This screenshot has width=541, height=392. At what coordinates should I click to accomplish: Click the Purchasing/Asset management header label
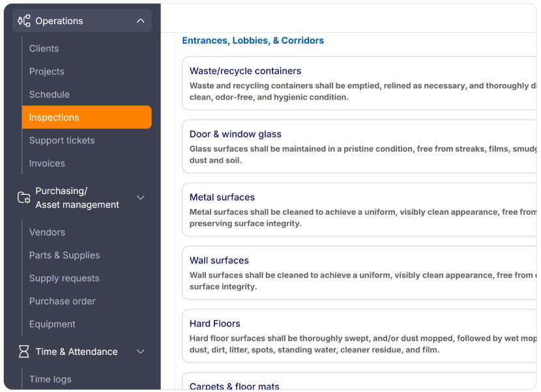coord(78,197)
